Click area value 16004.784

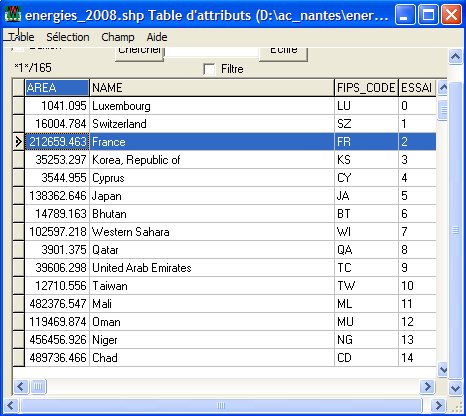click(57, 124)
